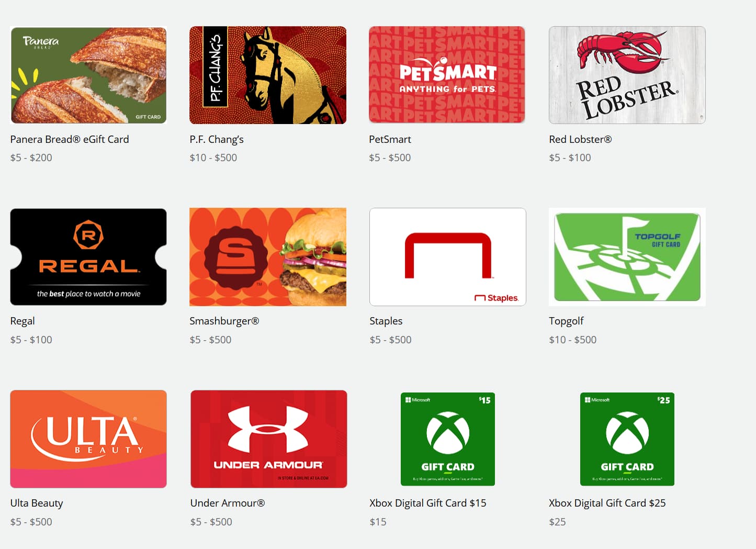This screenshot has width=756, height=549.
Task: Select the Smashburger® product title
Action: [224, 321]
